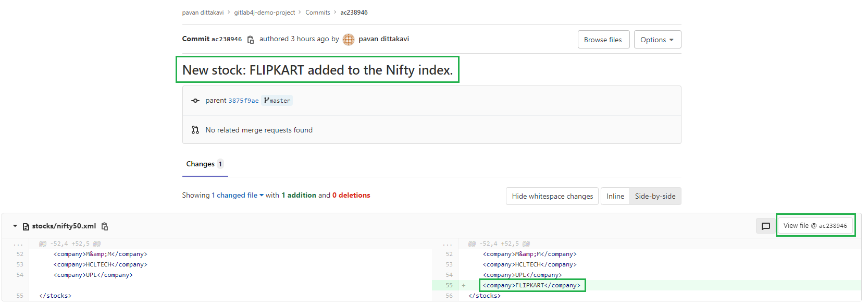Viewport: 868px width, 304px height.
Task: Click pavan dittakavi's avatar image
Action: tap(349, 39)
